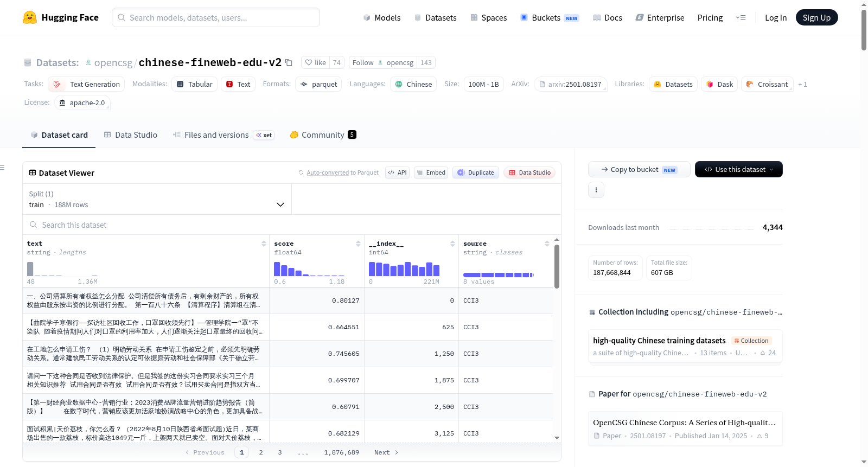Open the Docs nav item
The width and height of the screenshot is (868, 467).
pos(608,17)
